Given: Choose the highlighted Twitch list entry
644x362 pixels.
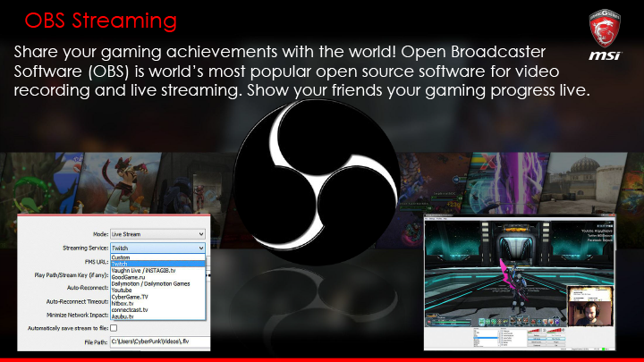Looking at the screenshot, I should pyautogui.click(x=157, y=264).
